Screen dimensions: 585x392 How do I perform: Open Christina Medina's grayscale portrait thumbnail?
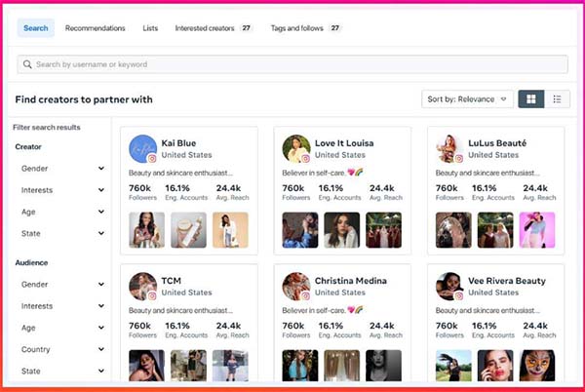(383, 366)
